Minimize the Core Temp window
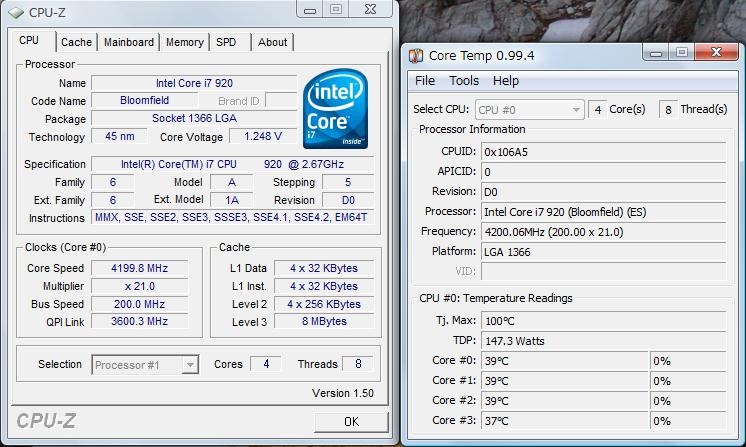Screen dimensions: 746x447 pos(656,53)
